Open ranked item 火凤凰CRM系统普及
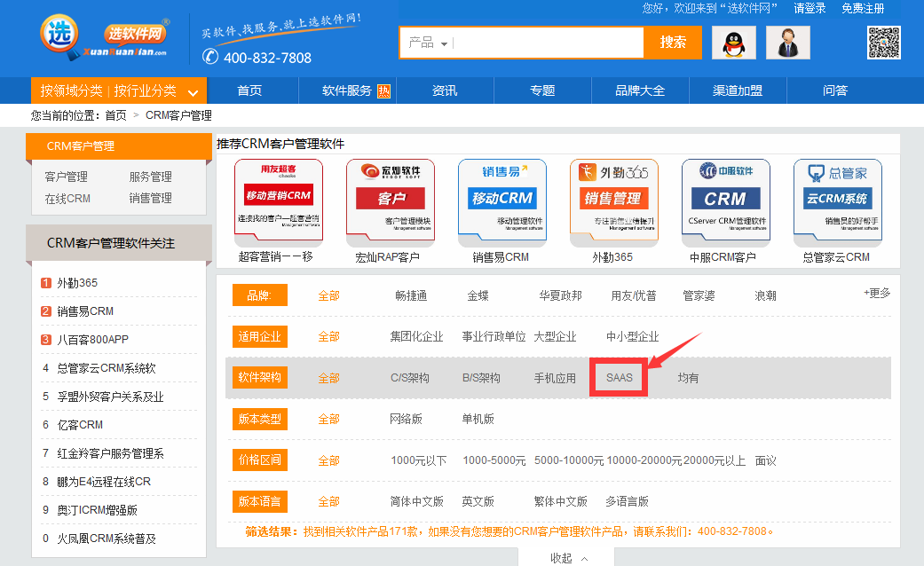This screenshot has width=924, height=566. 107,538
